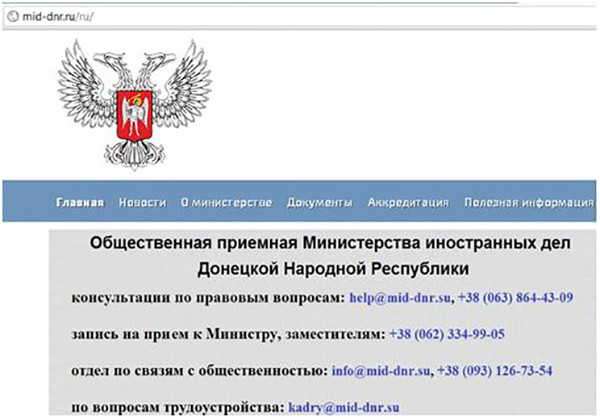
Task: Open the О министерстве menu item
Action: pyautogui.click(x=226, y=202)
